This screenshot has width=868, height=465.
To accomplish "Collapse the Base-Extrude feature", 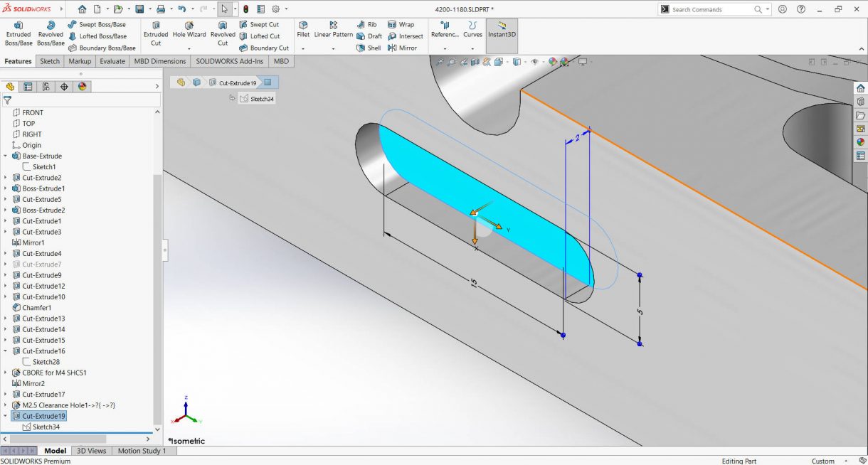I will (x=6, y=156).
